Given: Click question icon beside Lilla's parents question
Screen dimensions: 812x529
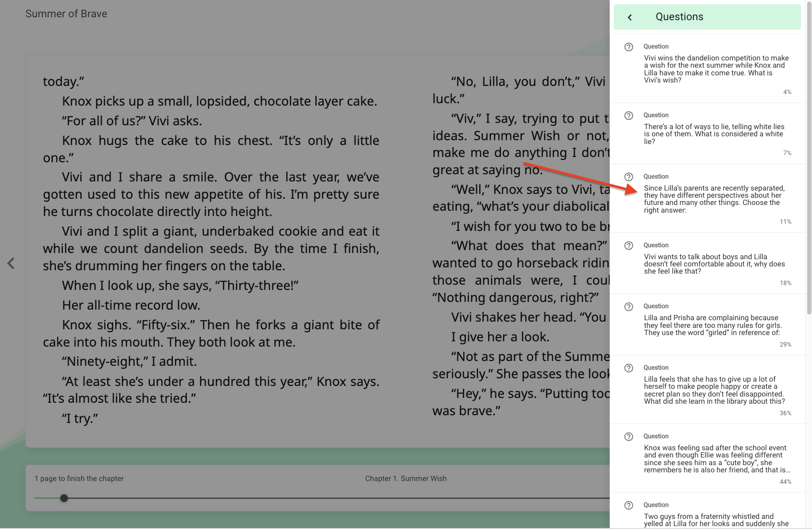Looking at the screenshot, I should point(628,177).
